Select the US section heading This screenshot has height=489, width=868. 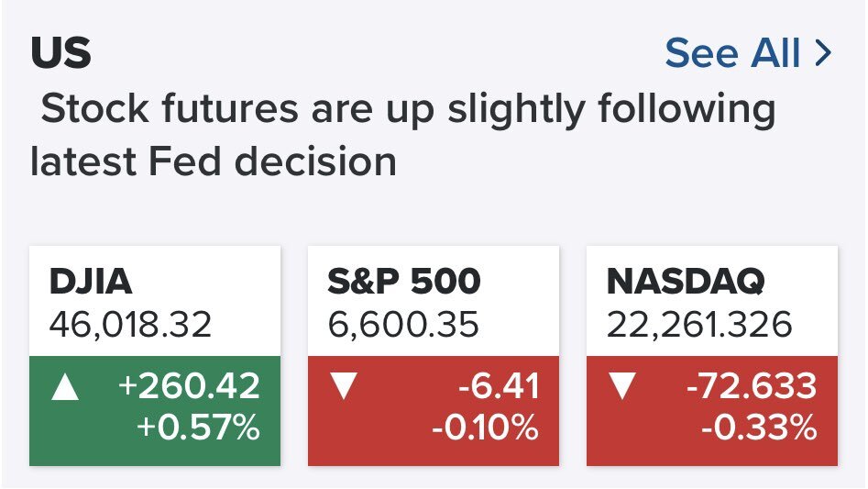61,54
